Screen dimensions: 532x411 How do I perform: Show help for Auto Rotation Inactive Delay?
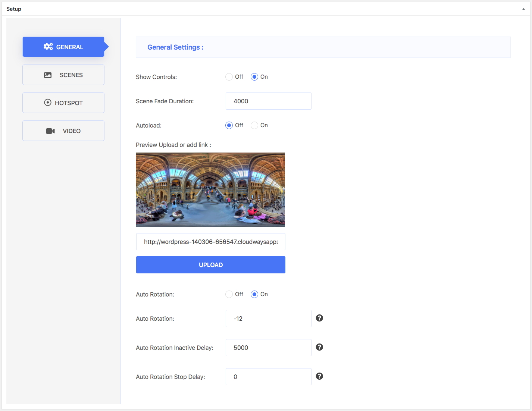click(x=319, y=347)
